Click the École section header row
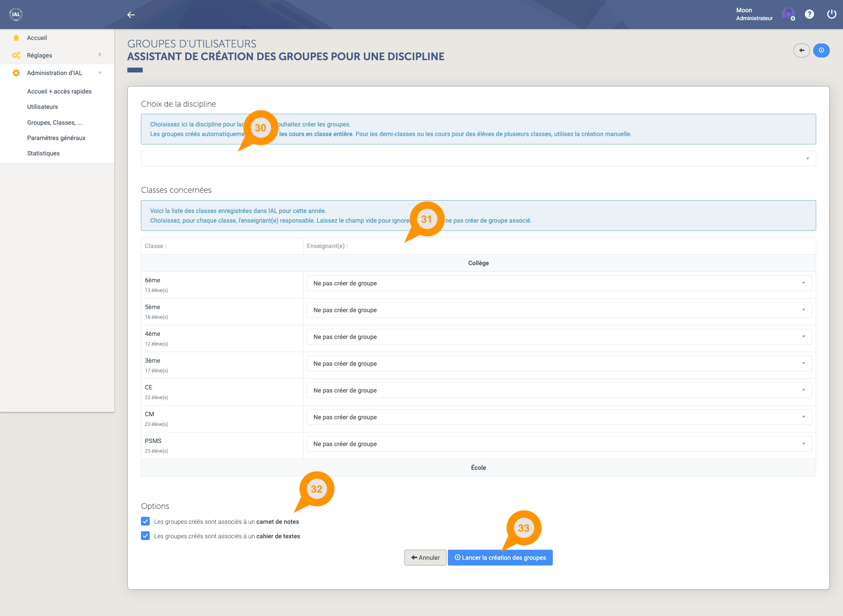This screenshot has width=843, height=616. [x=478, y=468]
